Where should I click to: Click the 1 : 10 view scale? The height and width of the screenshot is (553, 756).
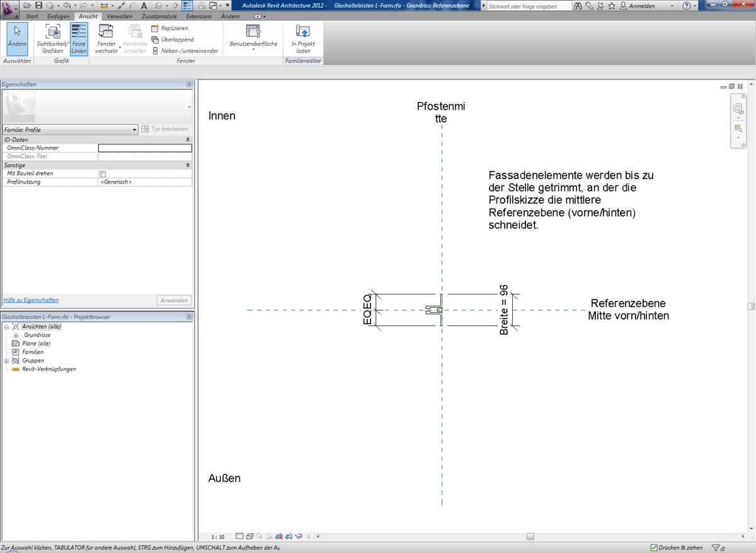tap(218, 537)
